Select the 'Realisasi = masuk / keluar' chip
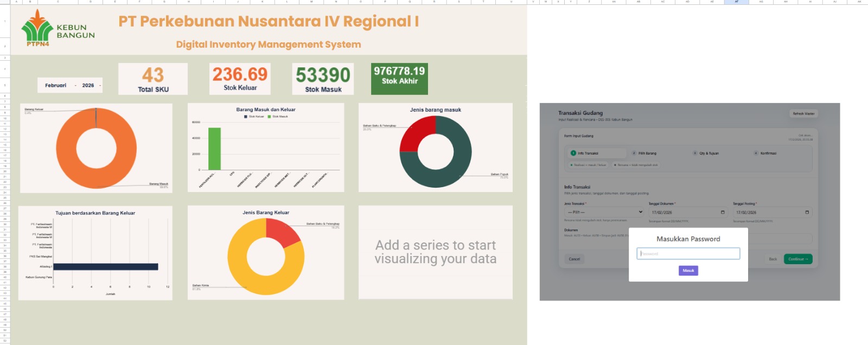Viewport: 868px width, 345px height. click(589, 165)
